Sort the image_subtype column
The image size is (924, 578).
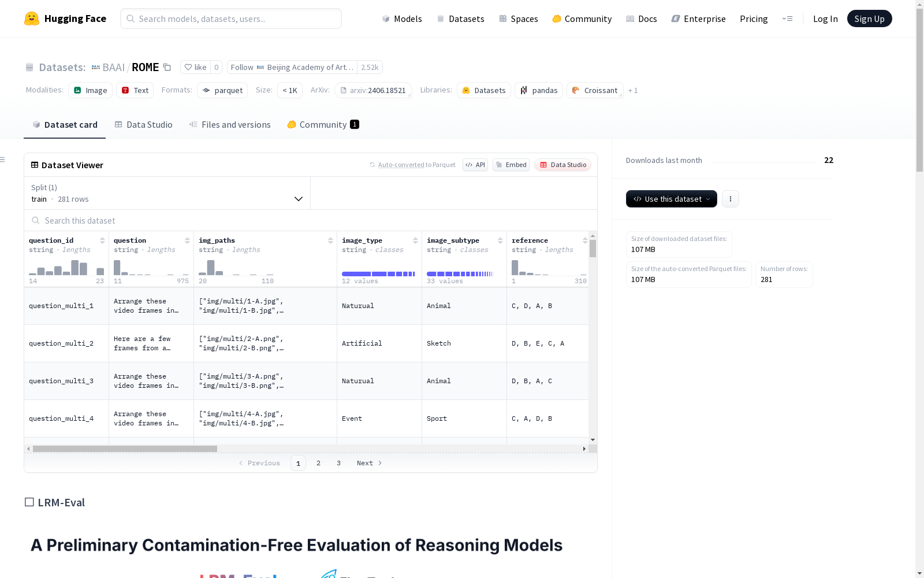(x=500, y=240)
